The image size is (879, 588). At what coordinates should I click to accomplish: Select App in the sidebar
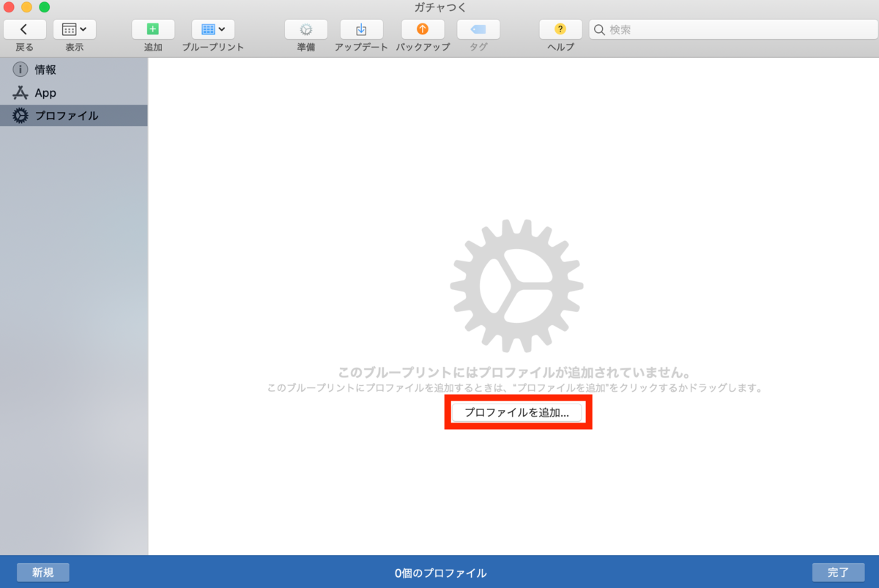click(x=73, y=93)
